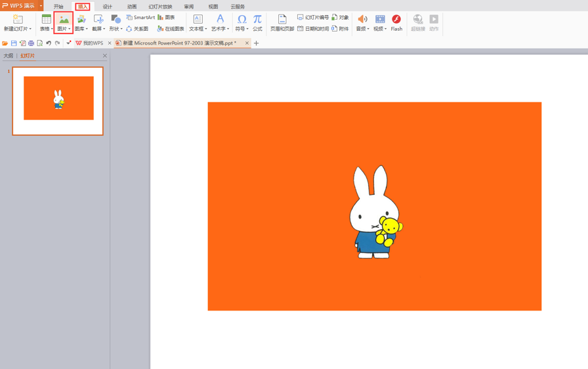Open file via quick access folder icon
The height and width of the screenshot is (369, 588).
[x=5, y=43]
